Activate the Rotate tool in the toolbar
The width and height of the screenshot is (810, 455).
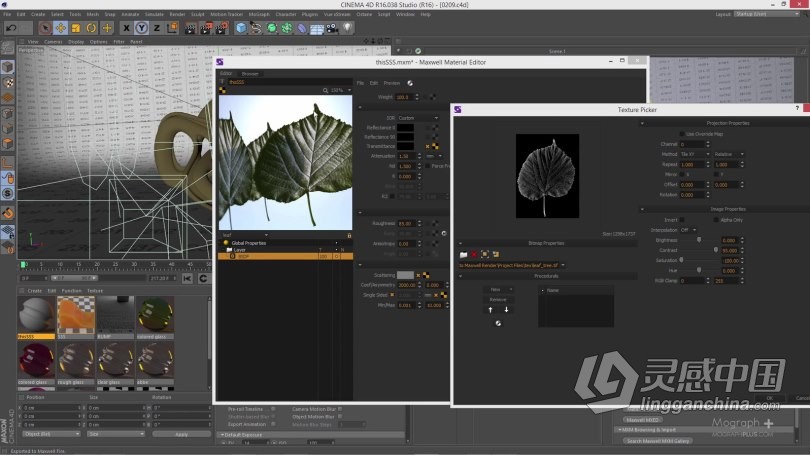pyautogui.click(x=91, y=28)
